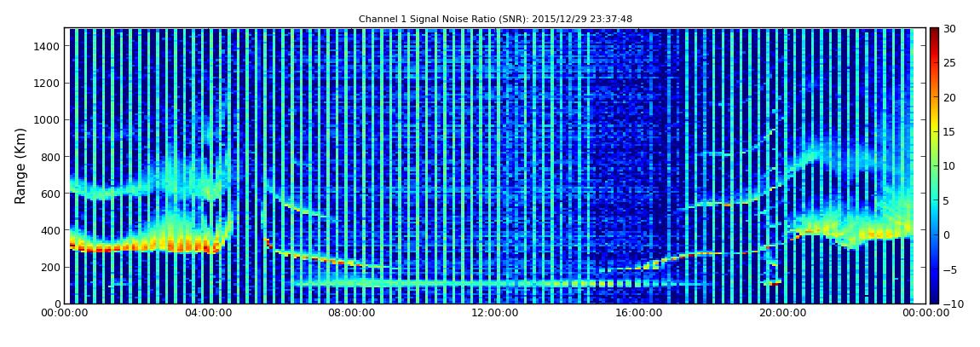This screenshot has height=347, width=980.
Task: Click the y-axis tick label 800
Action: 50,157
